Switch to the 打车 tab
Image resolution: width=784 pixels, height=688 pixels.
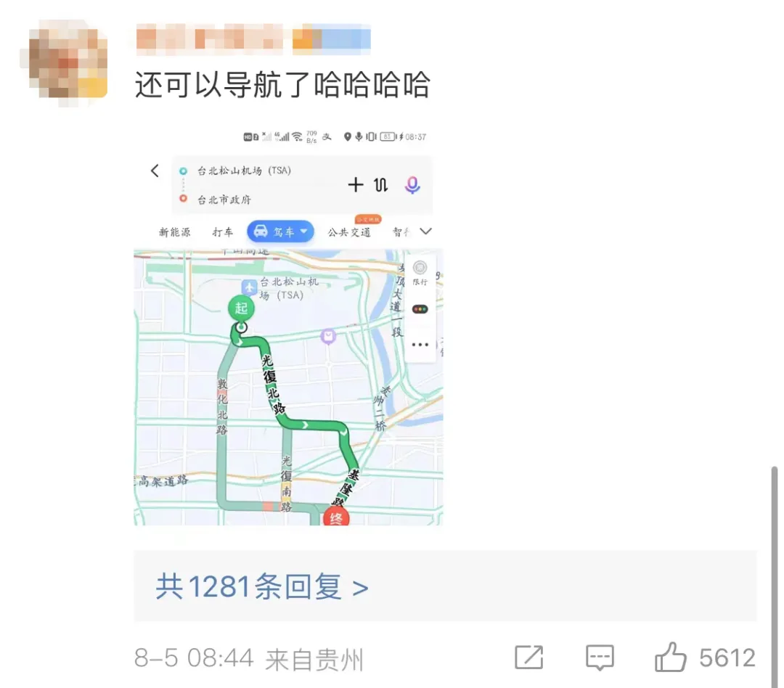click(x=223, y=232)
